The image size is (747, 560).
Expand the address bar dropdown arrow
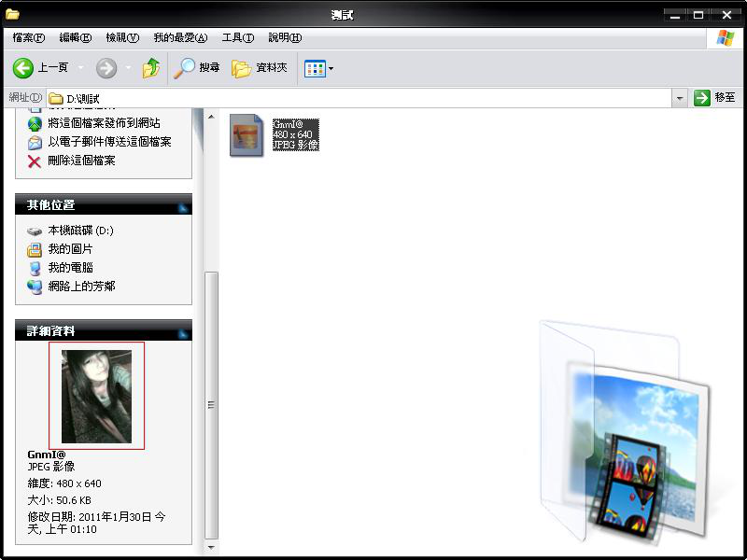coord(680,98)
